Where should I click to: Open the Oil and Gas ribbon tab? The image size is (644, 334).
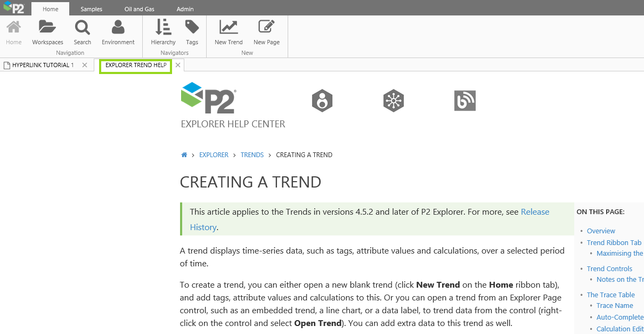[140, 9]
